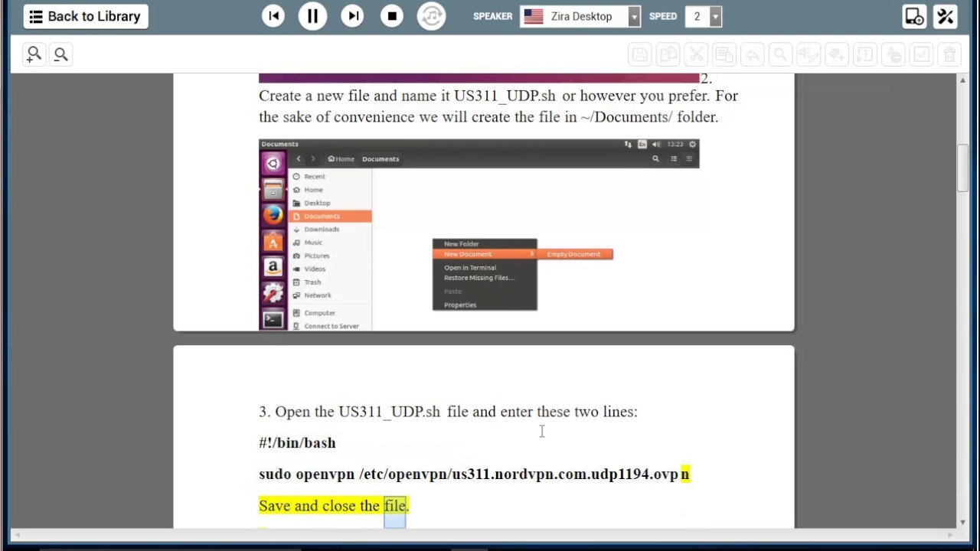Screen dimensions: 980x551
Task: Click the dimmed undo arrow icon
Action: point(753,54)
